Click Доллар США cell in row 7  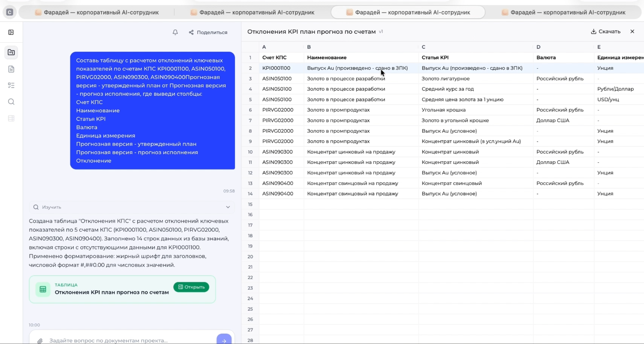click(564, 121)
